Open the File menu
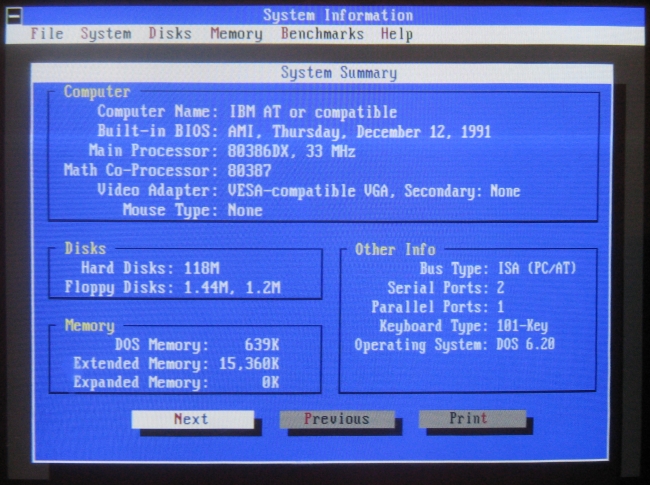The image size is (650, 485). tap(47, 34)
